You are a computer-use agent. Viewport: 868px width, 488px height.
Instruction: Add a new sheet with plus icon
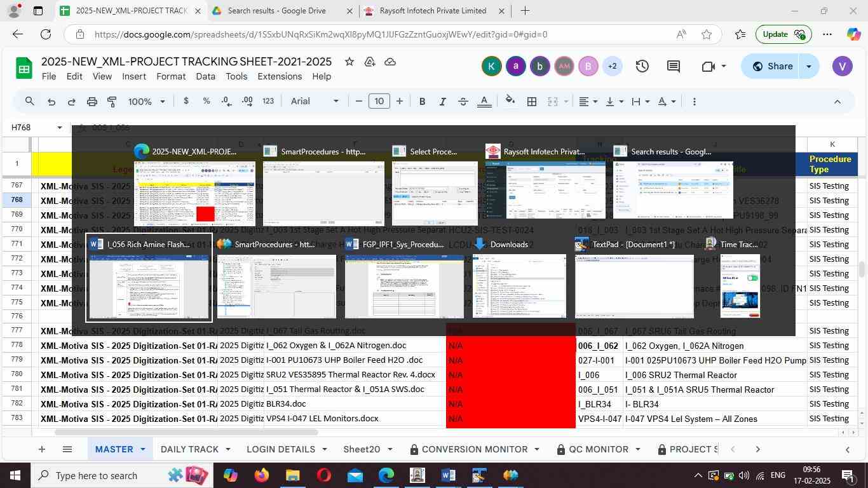[x=41, y=449]
